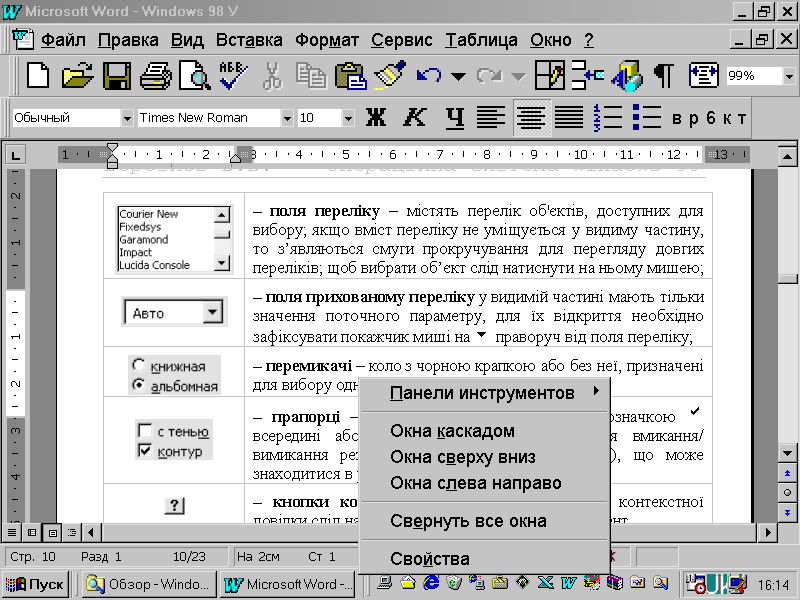Click the Microsoft Word taskbar button

[287, 584]
